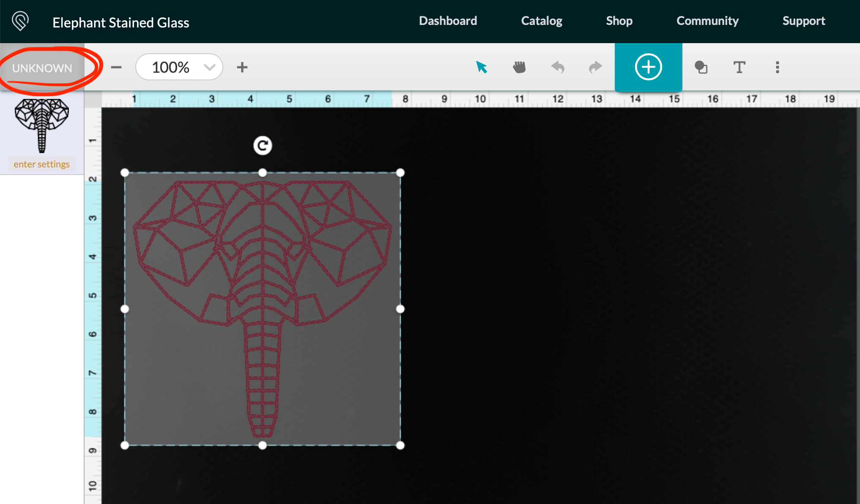Click the enter settings link

tap(41, 164)
